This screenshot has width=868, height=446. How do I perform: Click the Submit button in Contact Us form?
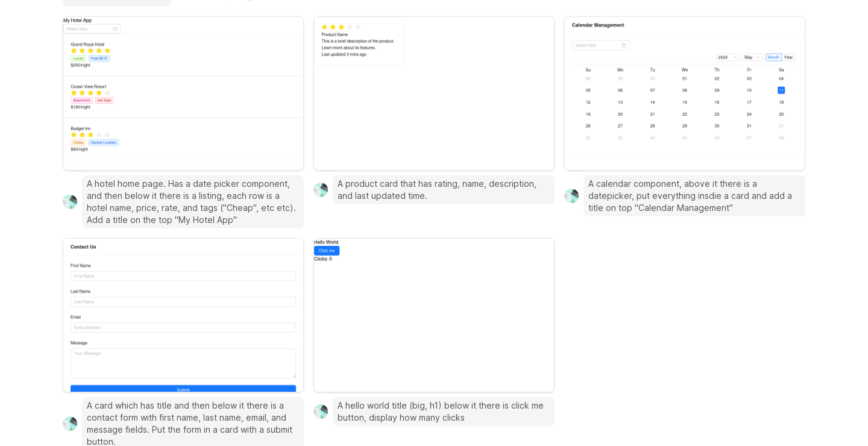pos(183,389)
